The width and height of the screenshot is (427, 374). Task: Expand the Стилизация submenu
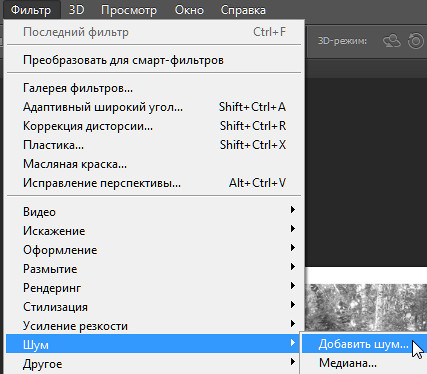pyautogui.click(x=154, y=307)
